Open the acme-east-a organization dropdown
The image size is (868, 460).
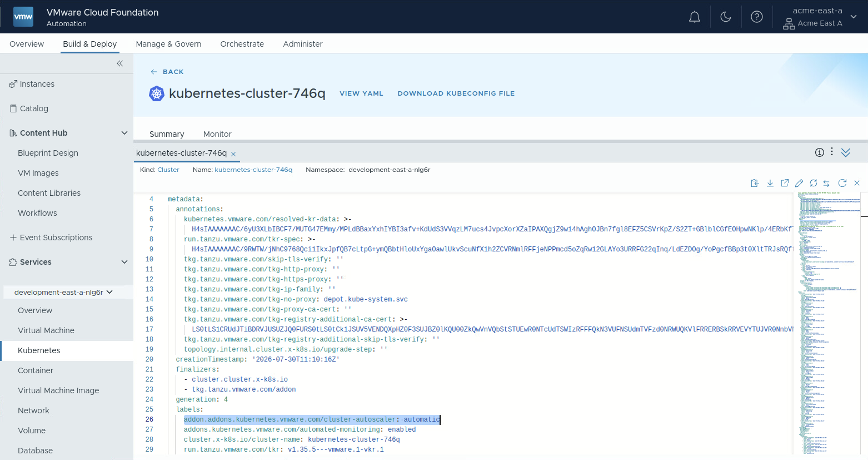click(x=820, y=17)
